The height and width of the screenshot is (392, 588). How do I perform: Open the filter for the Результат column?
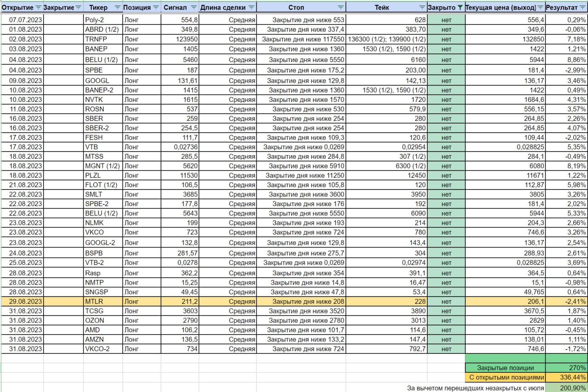(x=582, y=8)
